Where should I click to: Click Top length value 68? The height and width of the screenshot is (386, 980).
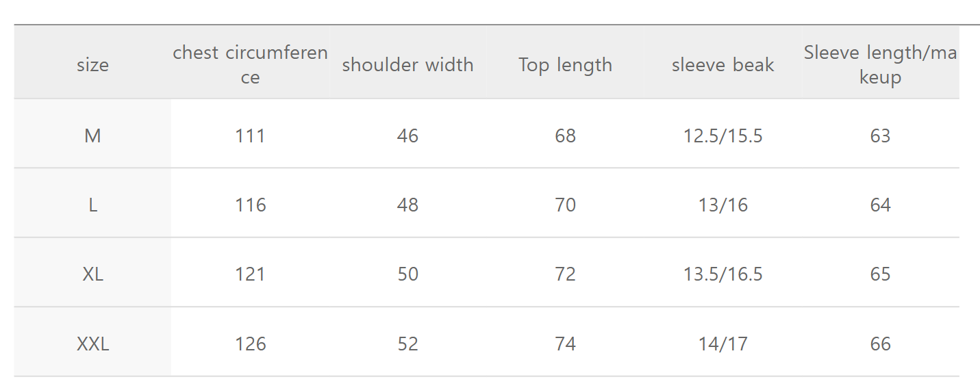(x=565, y=136)
